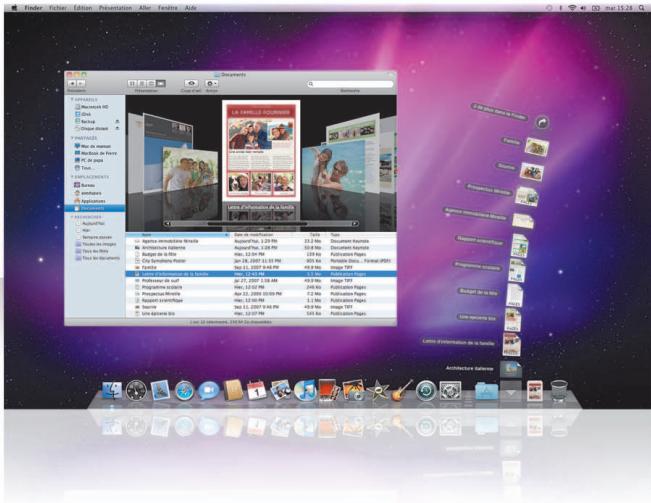Open the Aide menu
The height and width of the screenshot is (503, 651).
191,7
